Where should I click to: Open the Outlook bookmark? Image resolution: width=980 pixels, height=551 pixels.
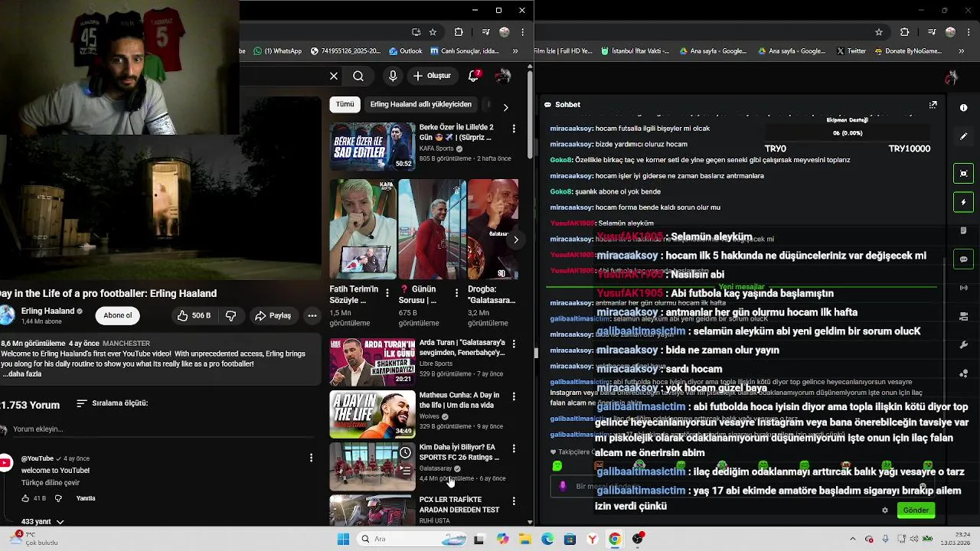click(405, 51)
